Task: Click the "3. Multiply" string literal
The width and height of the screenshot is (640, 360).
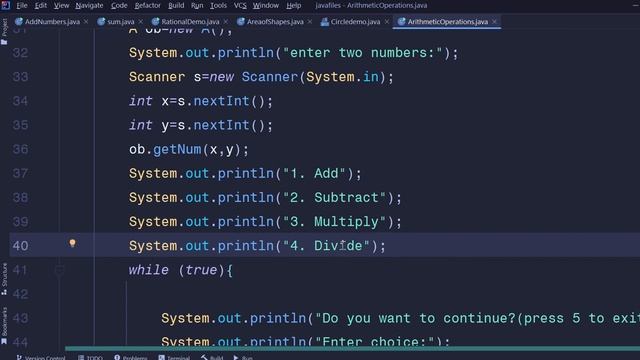Action: coord(334,222)
